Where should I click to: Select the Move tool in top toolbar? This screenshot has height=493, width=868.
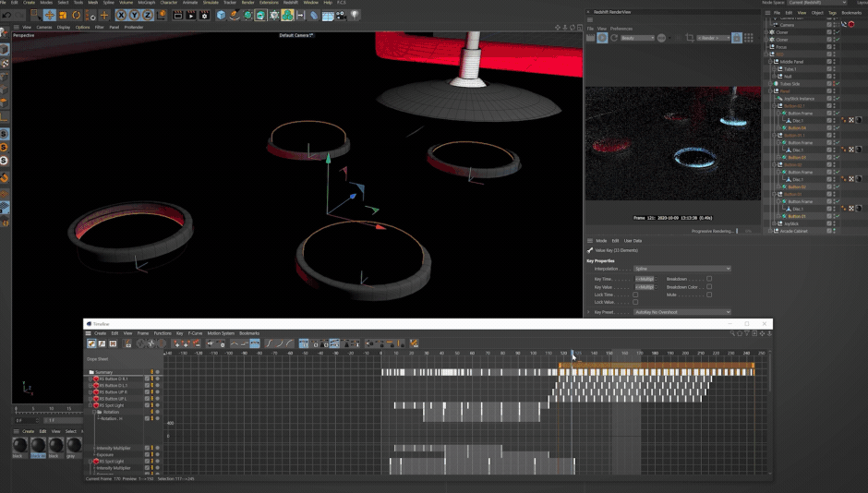click(49, 16)
